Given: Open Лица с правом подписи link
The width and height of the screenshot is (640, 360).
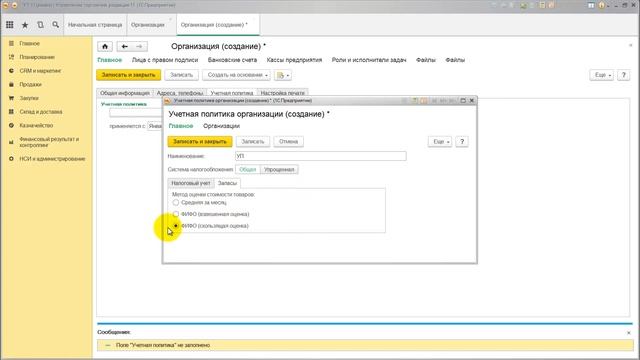Looking at the screenshot, I should (165, 60).
